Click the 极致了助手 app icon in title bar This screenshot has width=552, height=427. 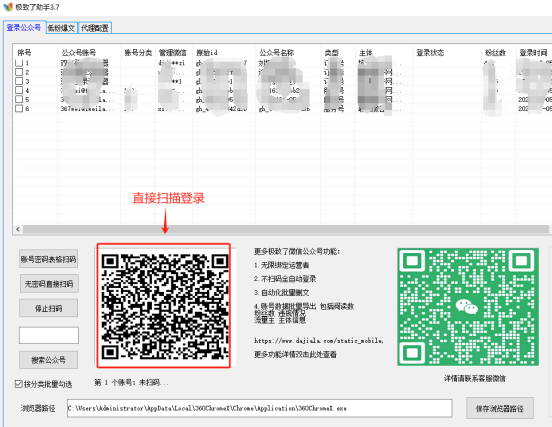[x=8, y=7]
